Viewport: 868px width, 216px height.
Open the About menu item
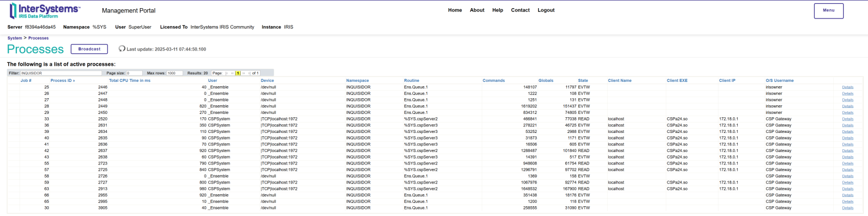(477, 10)
